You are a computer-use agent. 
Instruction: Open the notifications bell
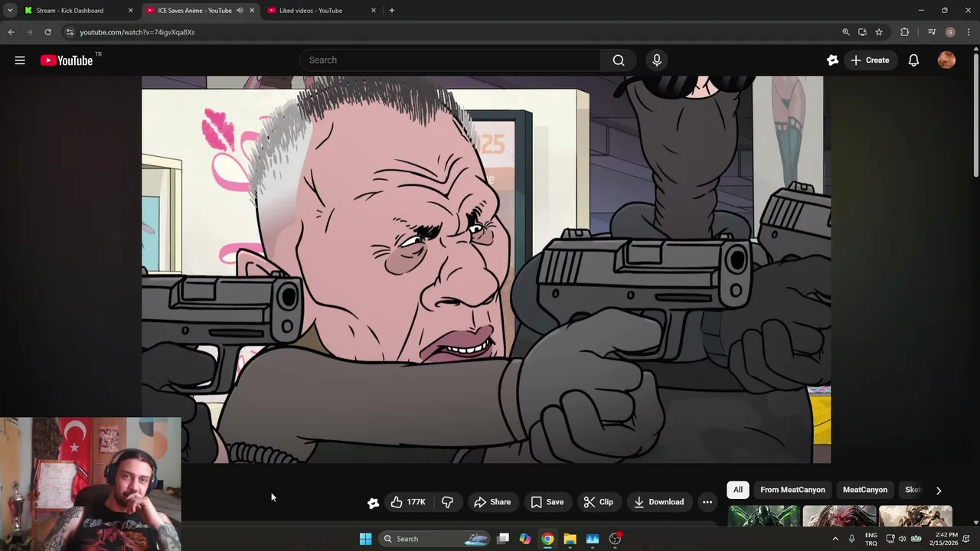tap(913, 60)
